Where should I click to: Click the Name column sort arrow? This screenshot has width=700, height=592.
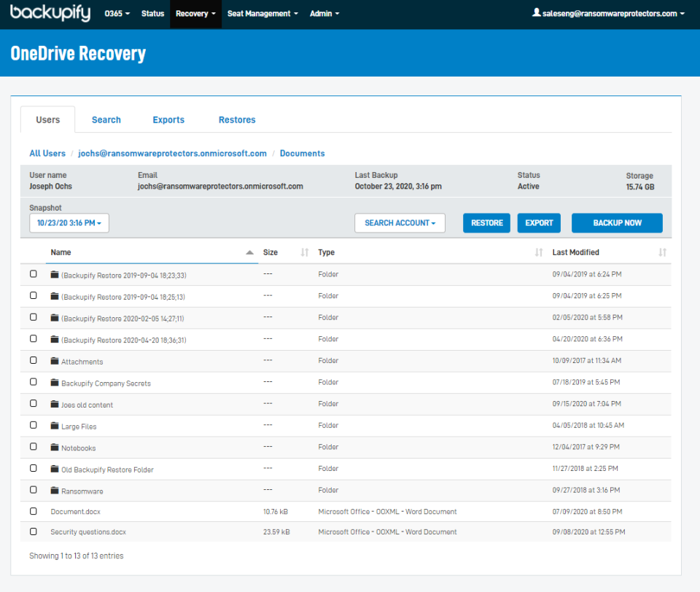248,252
